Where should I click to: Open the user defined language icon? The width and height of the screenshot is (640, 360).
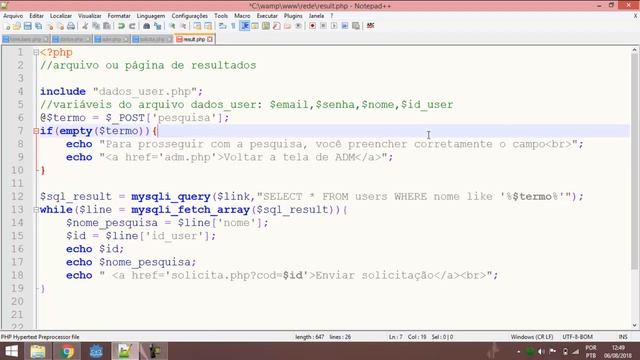tap(255, 26)
